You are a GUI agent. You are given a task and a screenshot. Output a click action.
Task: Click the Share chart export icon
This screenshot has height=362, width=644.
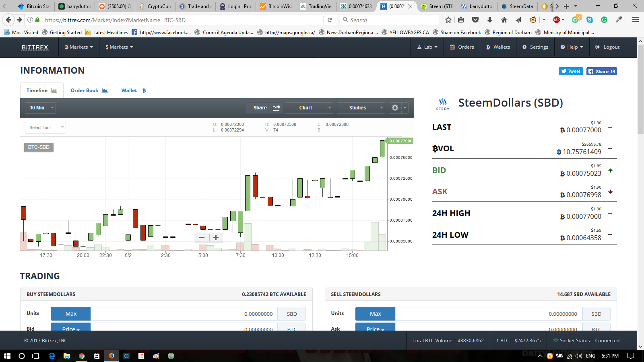pos(277,108)
